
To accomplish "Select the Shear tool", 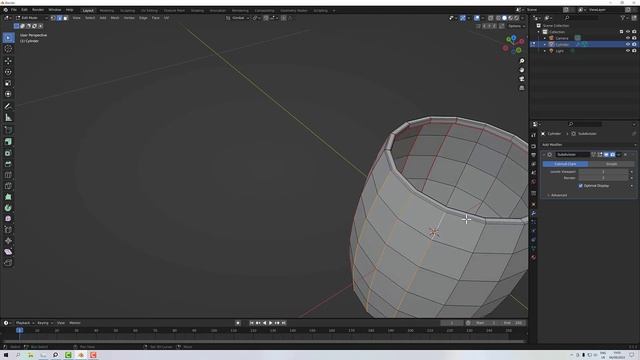I will coord(8,252).
